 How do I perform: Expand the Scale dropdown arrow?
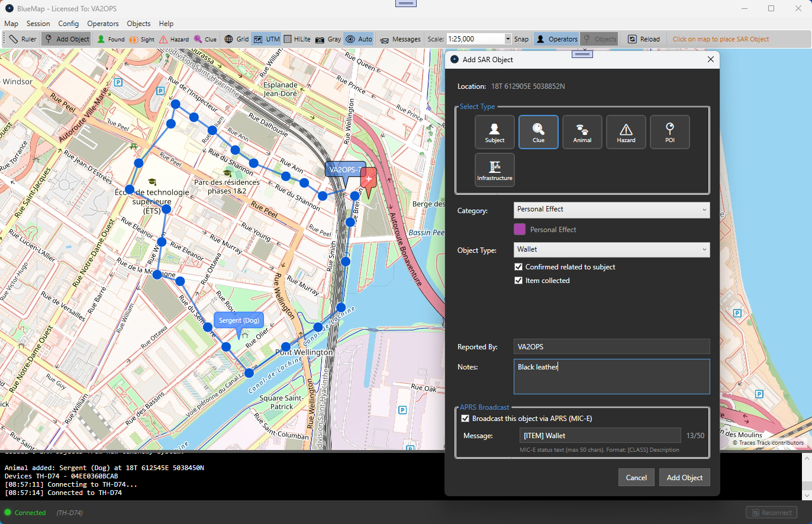508,39
